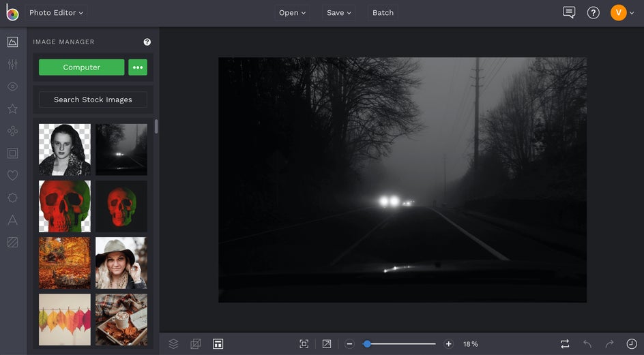Image resolution: width=644 pixels, height=355 pixels.
Task: Click the foggy road canvas image
Action: pyautogui.click(x=402, y=180)
